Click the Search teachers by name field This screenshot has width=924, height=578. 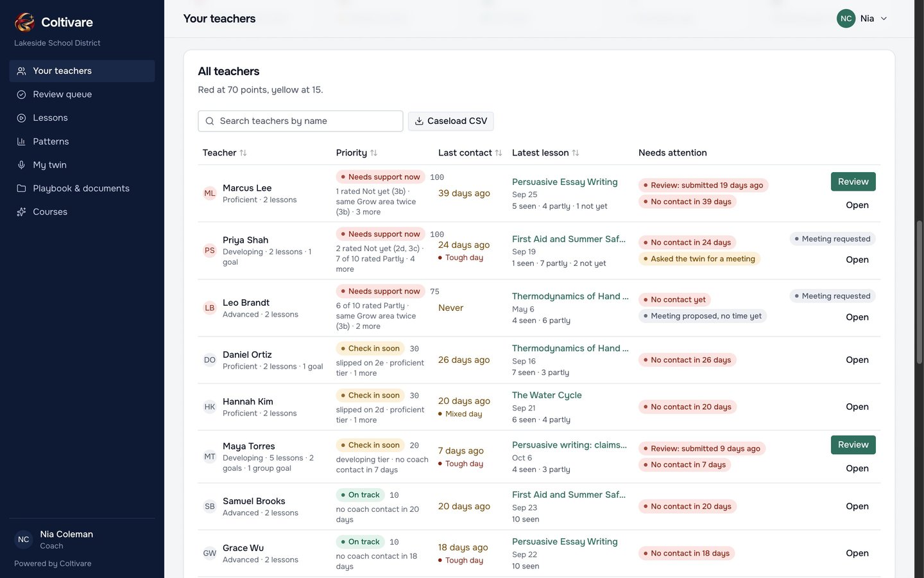click(300, 121)
